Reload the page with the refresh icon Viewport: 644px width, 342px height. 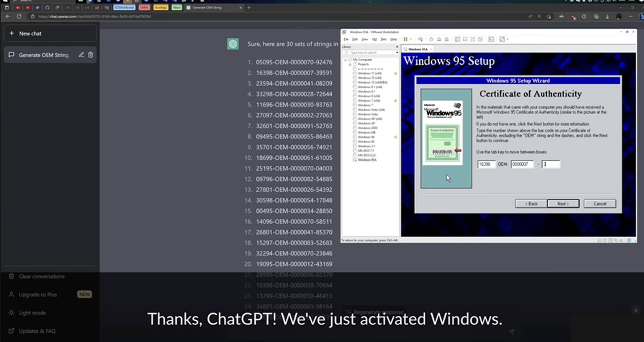tap(19, 16)
